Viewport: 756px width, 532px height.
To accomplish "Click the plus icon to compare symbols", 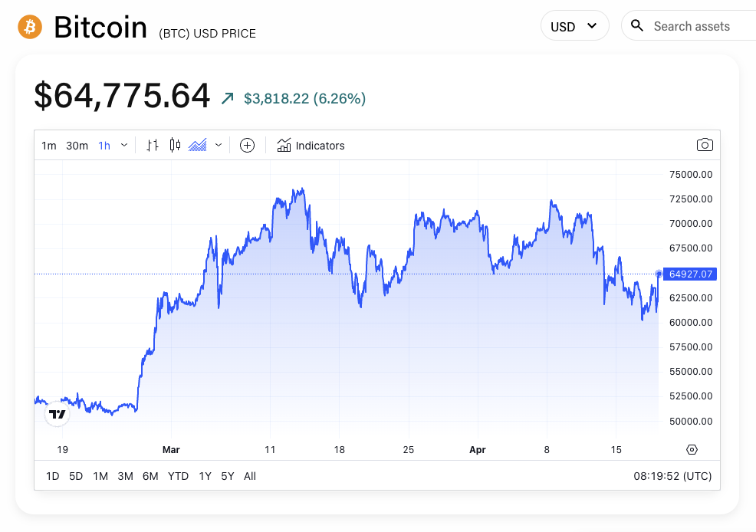I will click(247, 145).
